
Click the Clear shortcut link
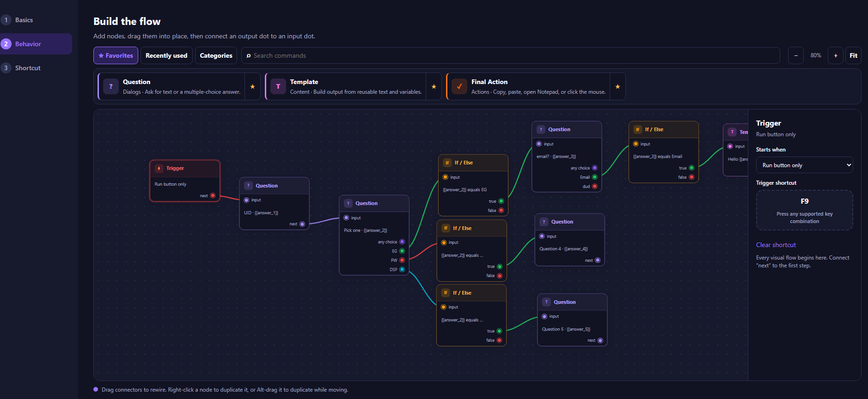[x=776, y=245]
